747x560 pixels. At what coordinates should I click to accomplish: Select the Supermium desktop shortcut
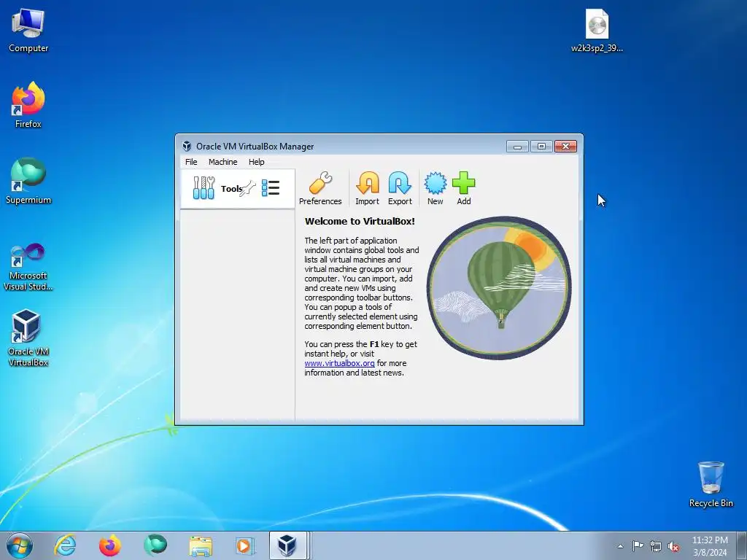click(28, 181)
